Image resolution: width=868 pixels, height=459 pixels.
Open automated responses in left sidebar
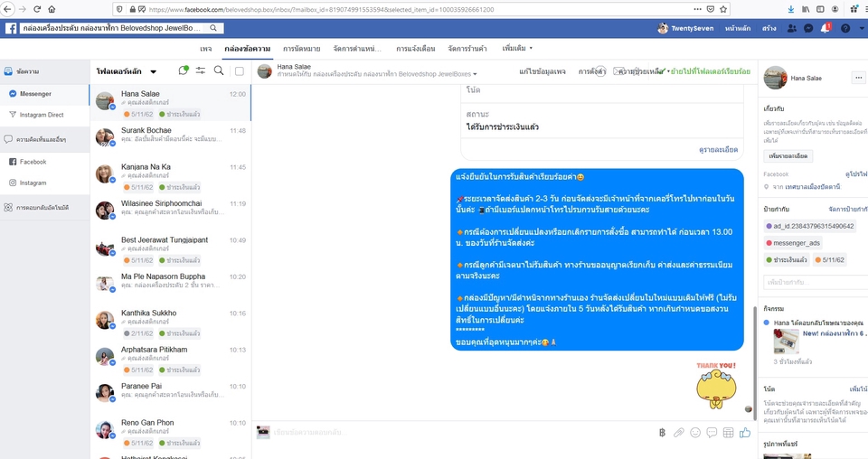click(x=45, y=208)
